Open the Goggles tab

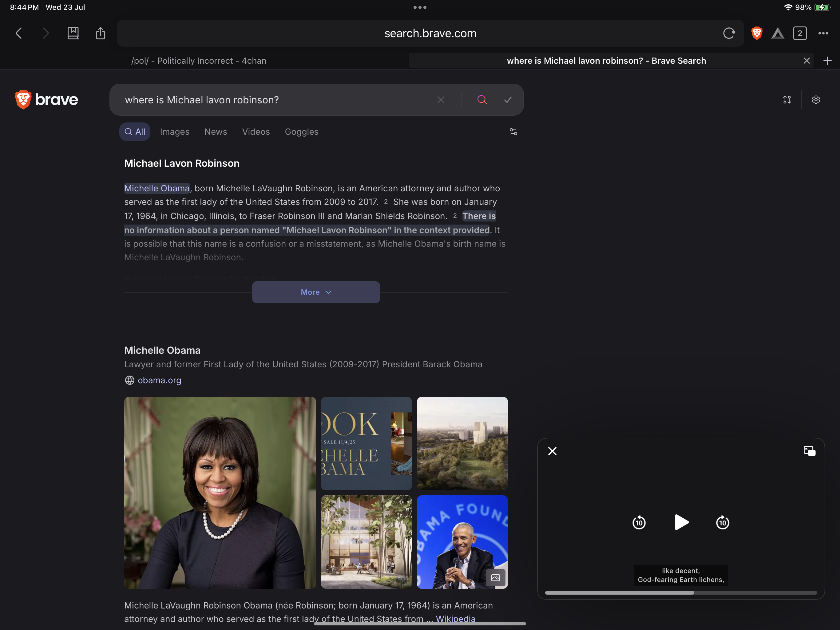(x=302, y=132)
